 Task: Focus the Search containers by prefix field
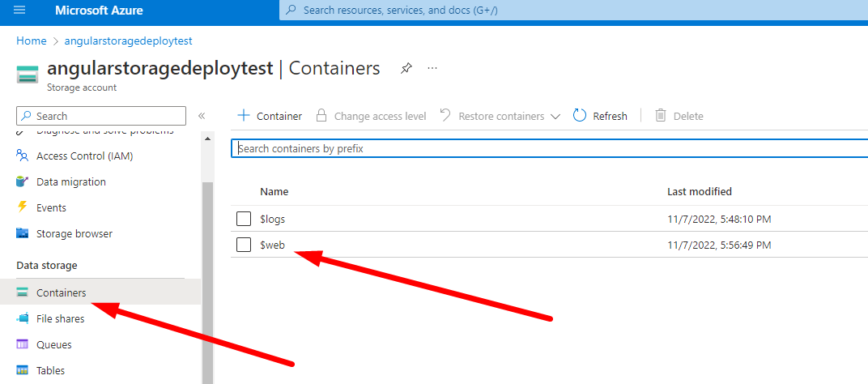[549, 149]
